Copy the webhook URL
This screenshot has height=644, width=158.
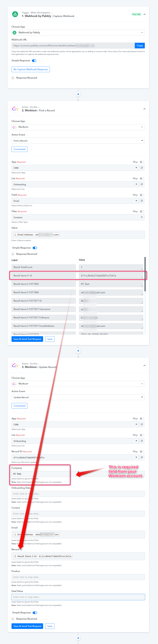pyautogui.click(x=140, y=46)
